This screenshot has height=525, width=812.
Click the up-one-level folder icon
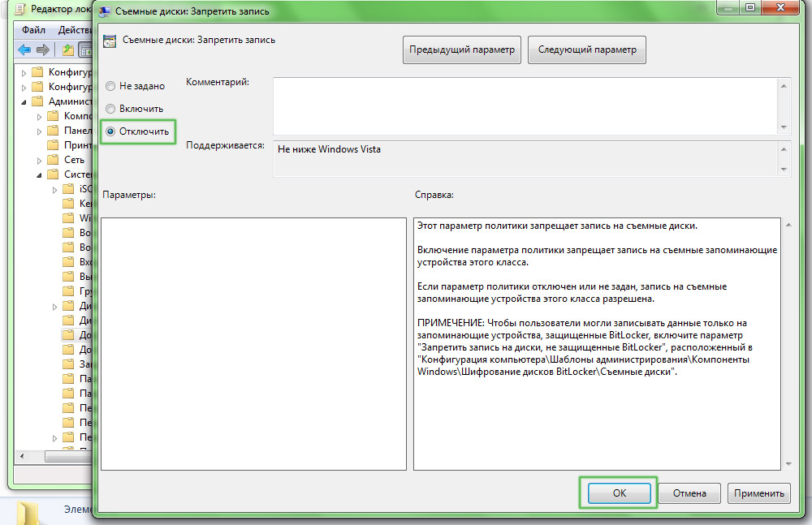(68, 50)
